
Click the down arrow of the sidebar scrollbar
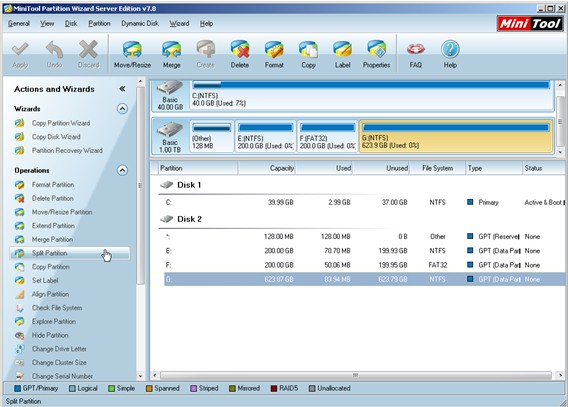(x=141, y=376)
